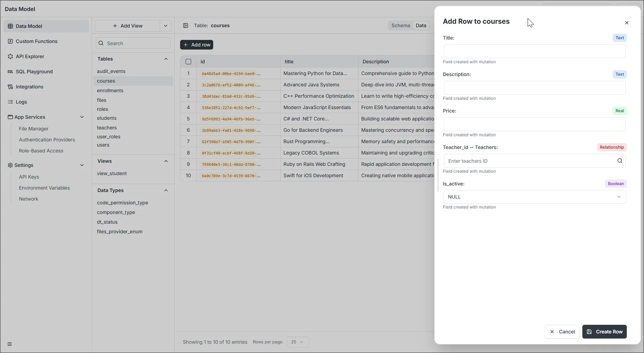This screenshot has width=644, height=353.
Task: Collapse the Tables section
Action: [x=166, y=59]
